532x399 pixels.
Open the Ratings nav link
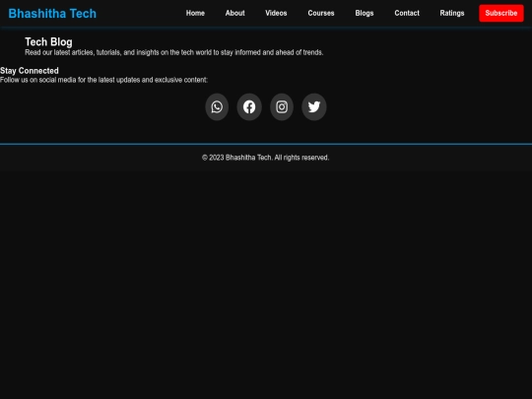[x=452, y=13]
